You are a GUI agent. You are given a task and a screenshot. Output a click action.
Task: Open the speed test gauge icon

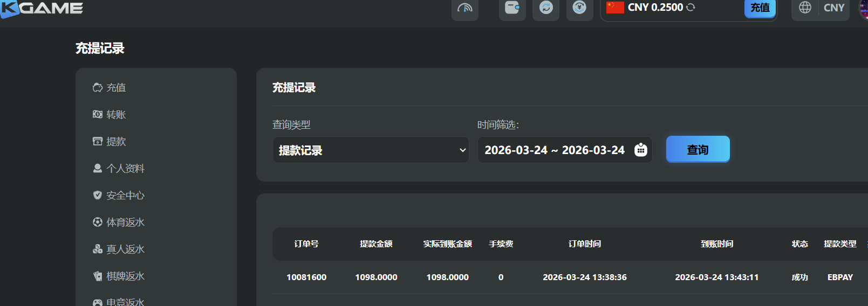tap(464, 8)
